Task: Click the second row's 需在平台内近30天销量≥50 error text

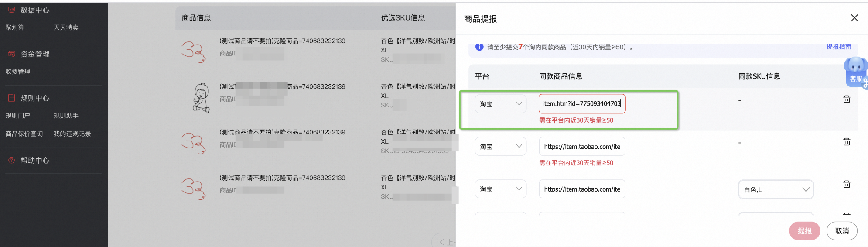Action: (576, 163)
